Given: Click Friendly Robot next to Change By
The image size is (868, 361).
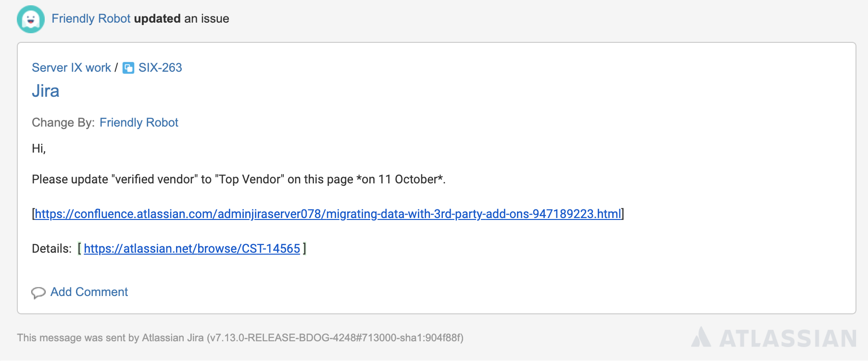Looking at the screenshot, I should pos(138,123).
